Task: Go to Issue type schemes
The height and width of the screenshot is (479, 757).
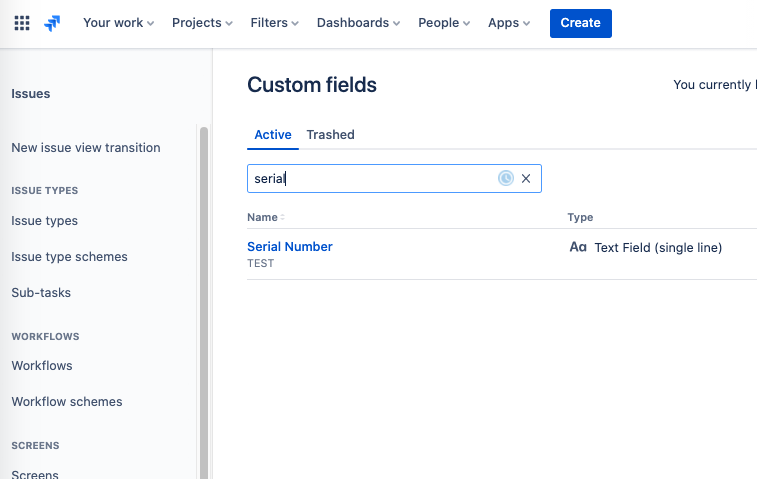Action: click(69, 257)
